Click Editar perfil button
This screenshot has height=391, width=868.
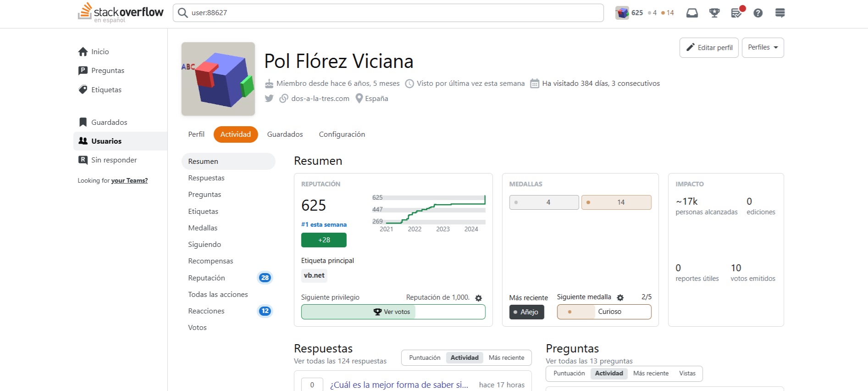pyautogui.click(x=709, y=48)
